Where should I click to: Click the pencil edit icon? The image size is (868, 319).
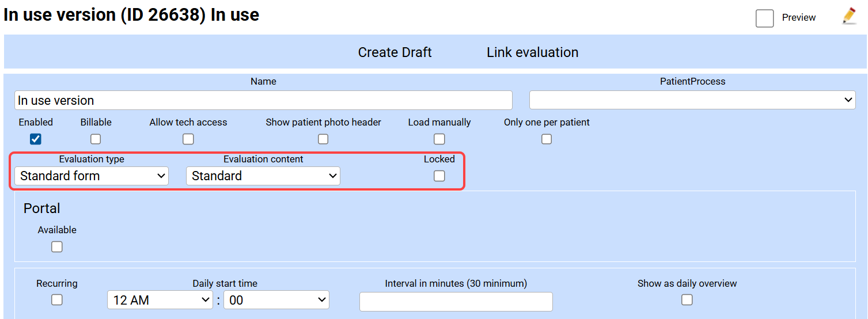[849, 16]
